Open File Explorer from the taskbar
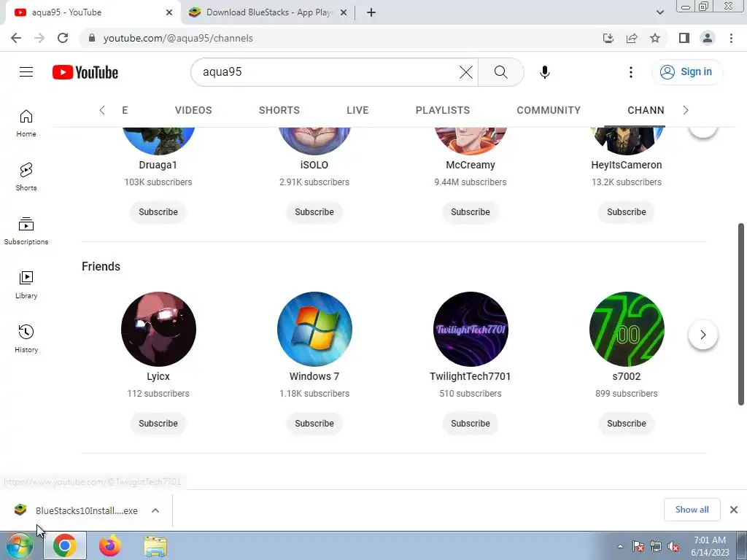747x560 pixels. [x=155, y=546]
